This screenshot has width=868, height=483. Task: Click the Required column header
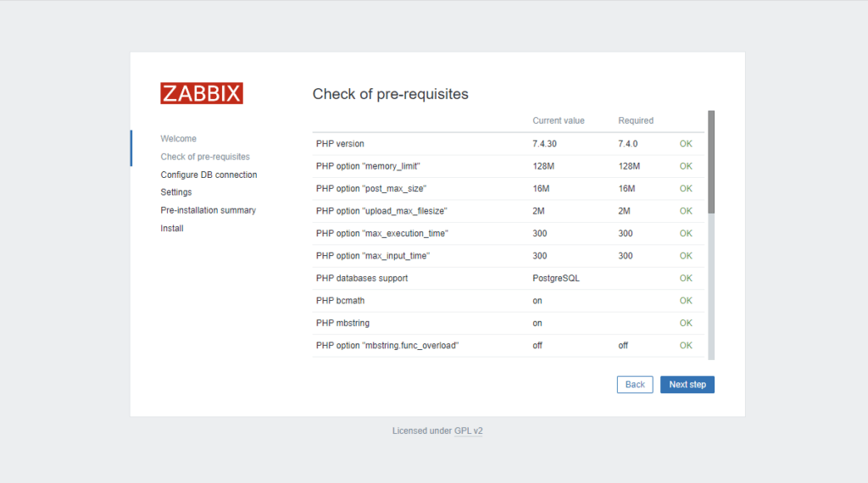[636, 120]
